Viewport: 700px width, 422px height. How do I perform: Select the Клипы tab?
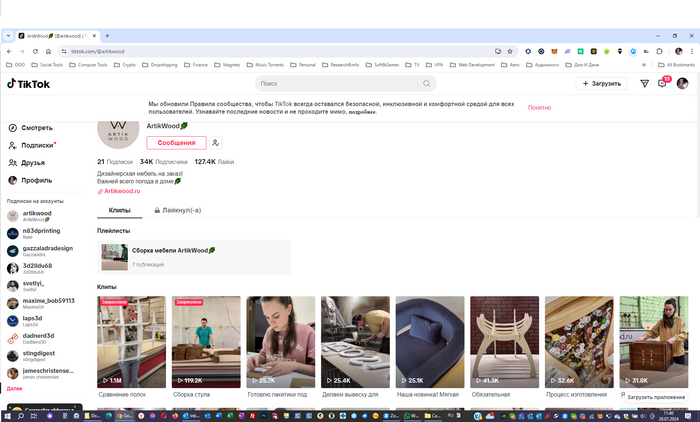pyautogui.click(x=120, y=210)
